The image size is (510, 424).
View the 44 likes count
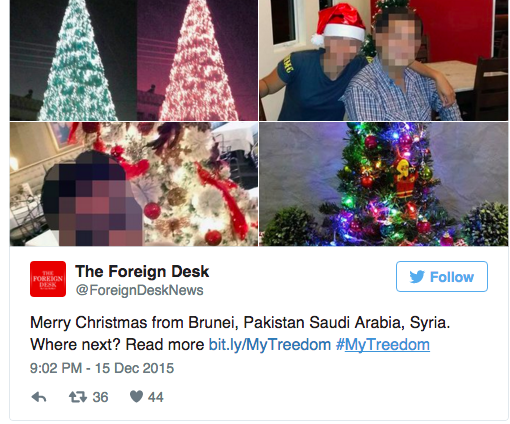coord(156,397)
